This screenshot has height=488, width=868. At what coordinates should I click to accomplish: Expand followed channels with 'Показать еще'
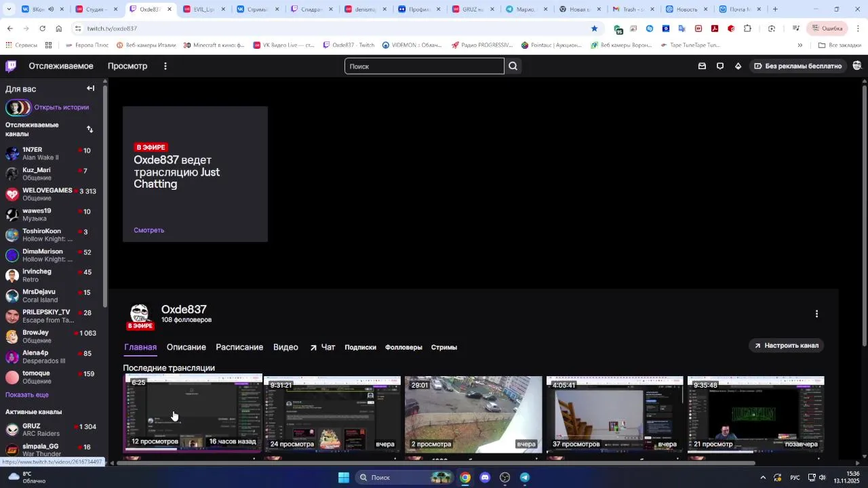tap(27, 394)
